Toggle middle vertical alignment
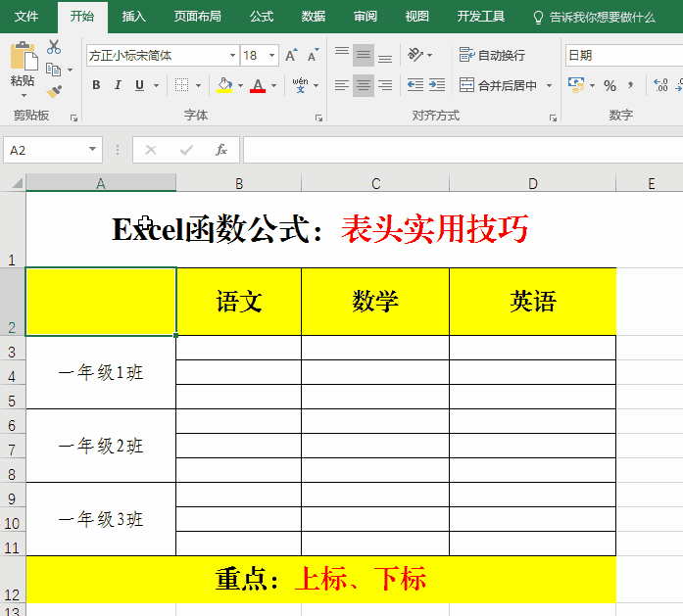 [x=364, y=55]
